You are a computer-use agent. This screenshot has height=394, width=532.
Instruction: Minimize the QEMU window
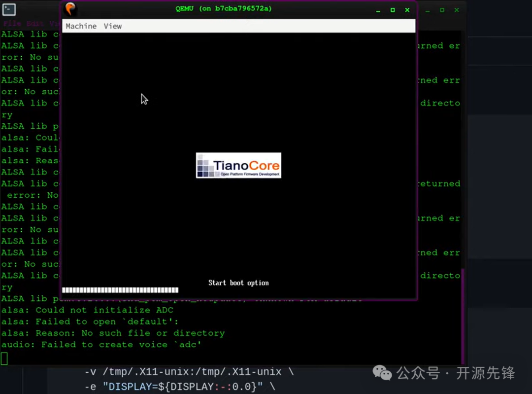(378, 10)
